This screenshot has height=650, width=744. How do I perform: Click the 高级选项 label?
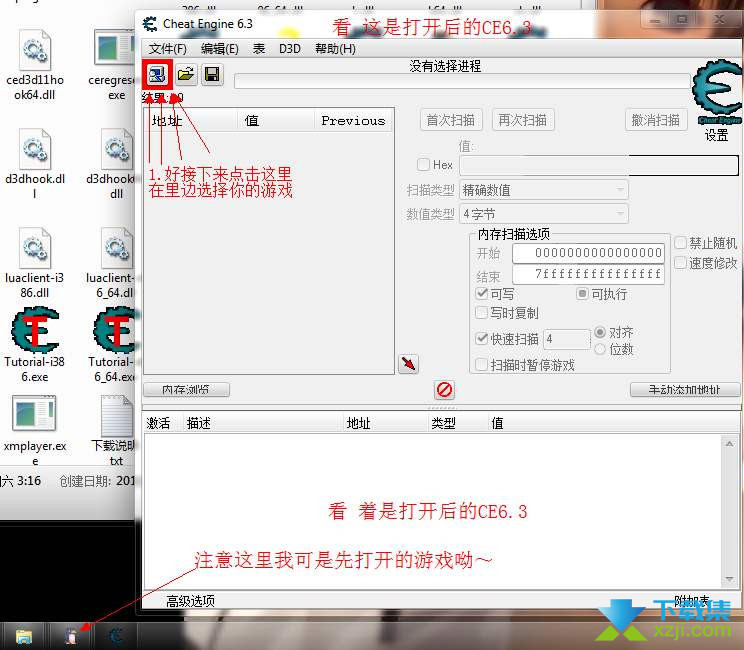click(x=190, y=601)
